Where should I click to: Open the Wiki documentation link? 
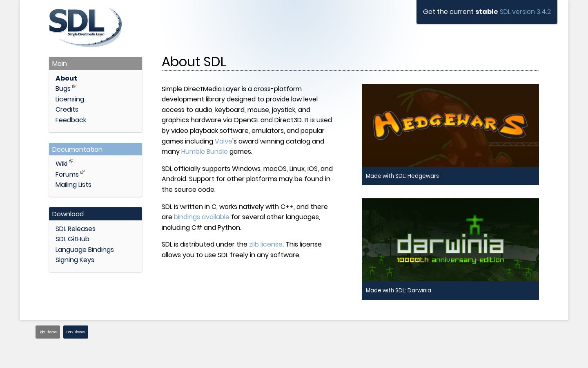click(61, 164)
